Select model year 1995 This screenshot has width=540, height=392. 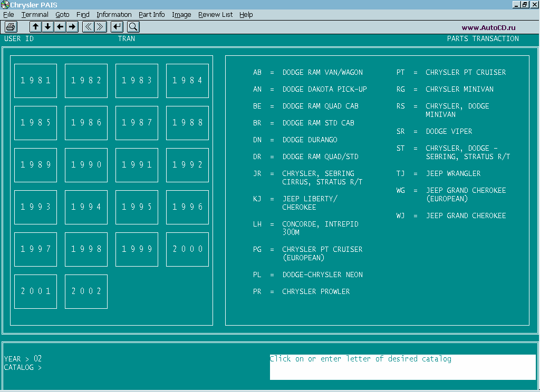pyautogui.click(x=137, y=207)
